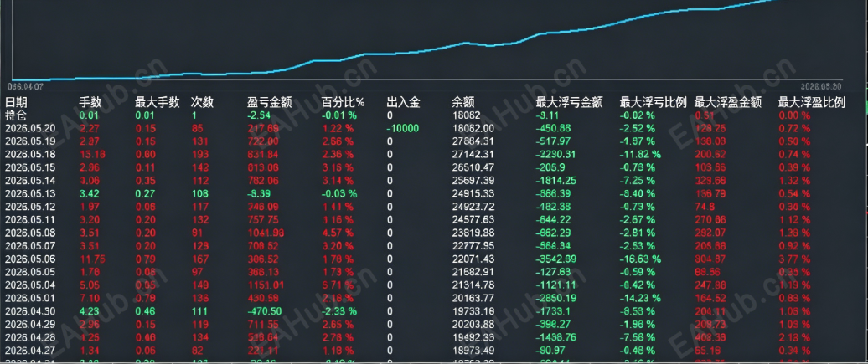The image size is (868, 364).
Task: Click the floating loss value -1814.25
Action: point(556,181)
